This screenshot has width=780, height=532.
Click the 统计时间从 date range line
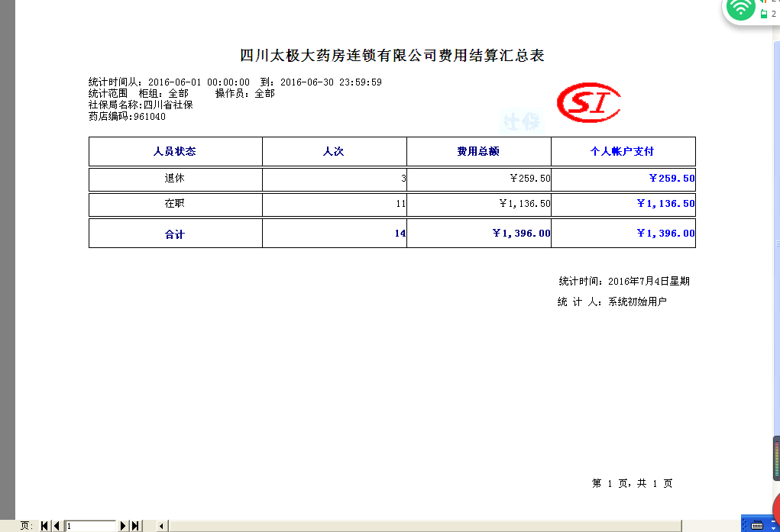[235, 82]
